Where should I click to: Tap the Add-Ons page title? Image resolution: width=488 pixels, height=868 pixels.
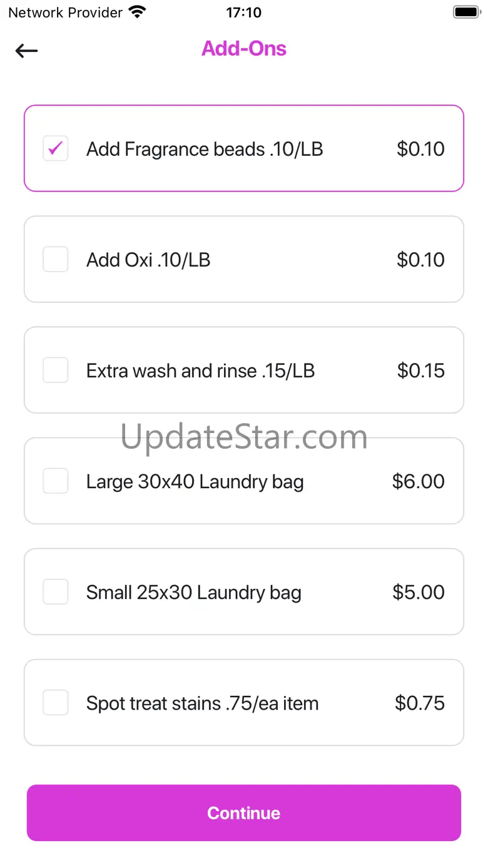pyautogui.click(x=244, y=49)
